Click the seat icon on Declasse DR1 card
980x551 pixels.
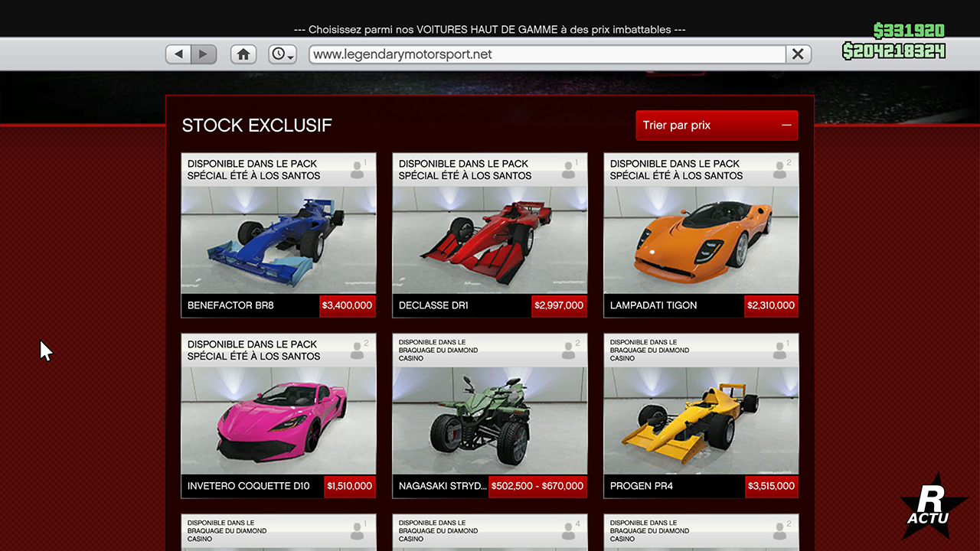point(569,170)
